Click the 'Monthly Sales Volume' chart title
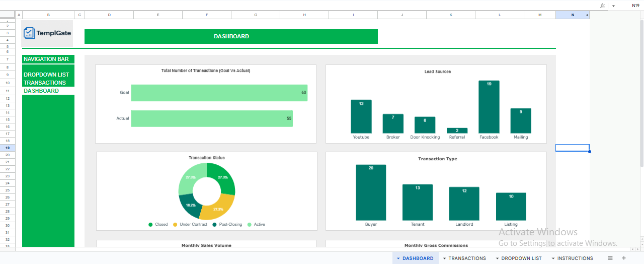This screenshot has width=644, height=264. pyautogui.click(x=206, y=245)
